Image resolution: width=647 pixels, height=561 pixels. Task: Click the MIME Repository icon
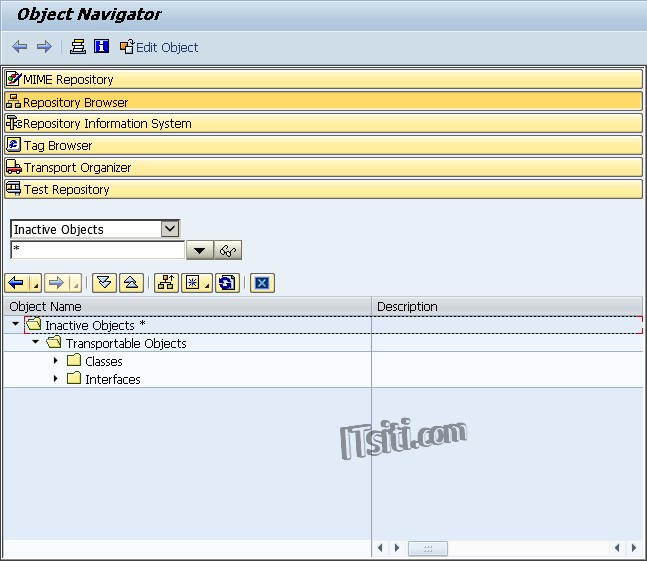[x=14, y=78]
